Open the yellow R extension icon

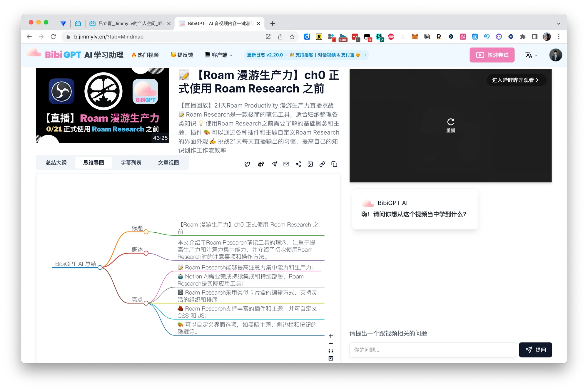tap(319, 37)
